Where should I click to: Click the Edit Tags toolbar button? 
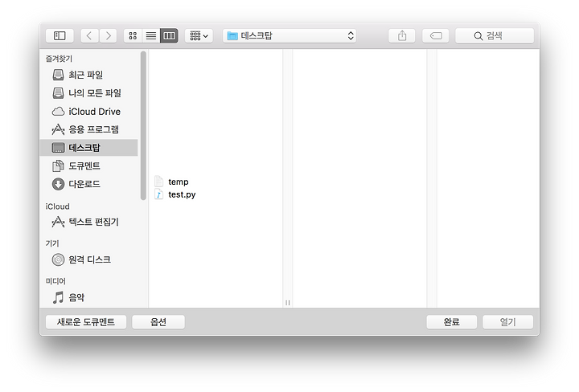point(436,36)
